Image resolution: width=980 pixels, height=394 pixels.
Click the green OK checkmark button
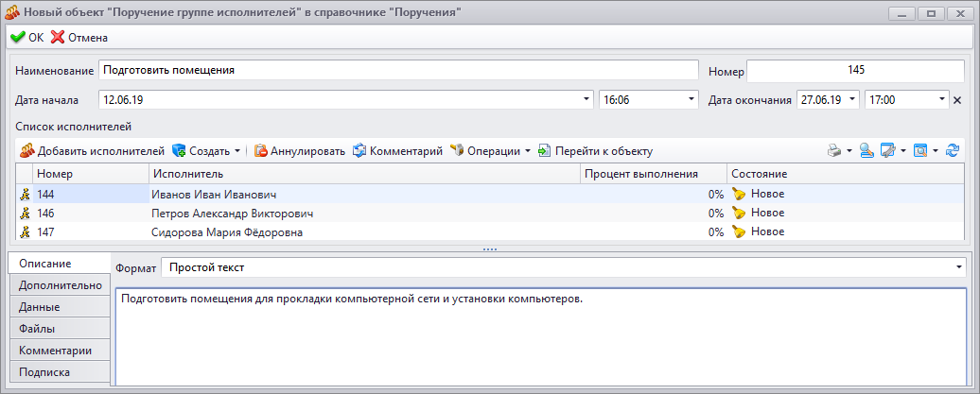point(27,38)
